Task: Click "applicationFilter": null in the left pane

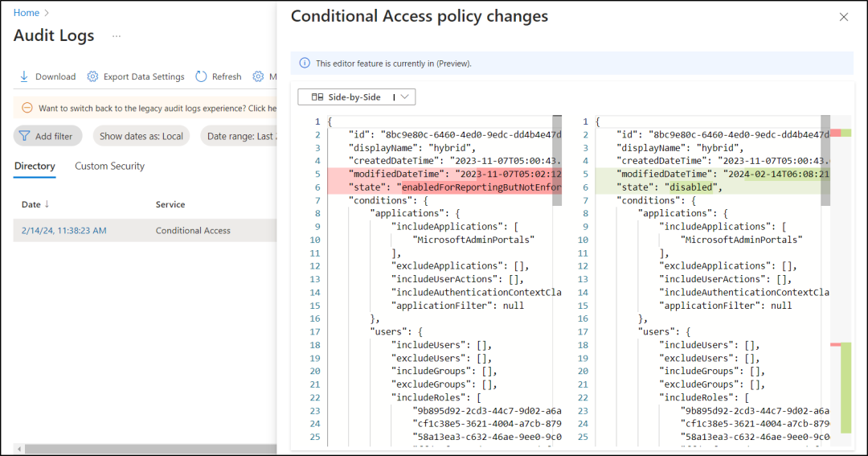Action: 457,306
